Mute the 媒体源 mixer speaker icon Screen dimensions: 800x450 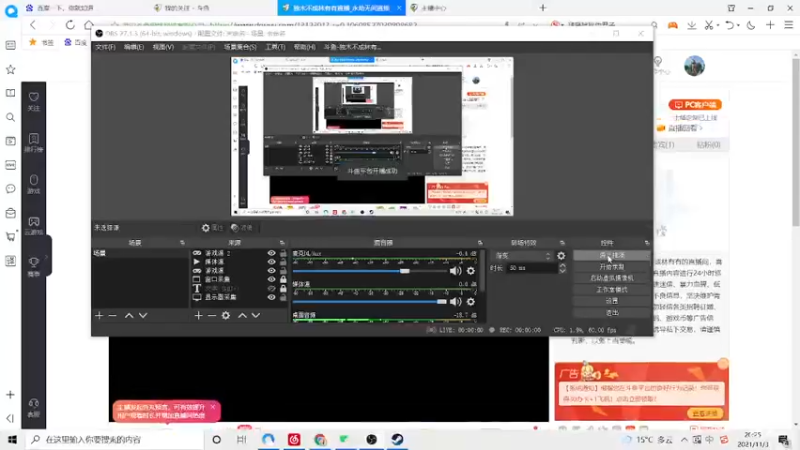tap(455, 302)
